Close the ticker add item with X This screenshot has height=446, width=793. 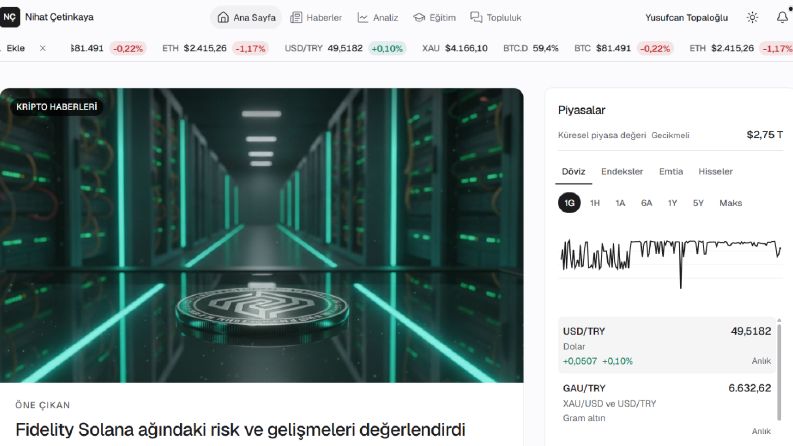point(42,49)
